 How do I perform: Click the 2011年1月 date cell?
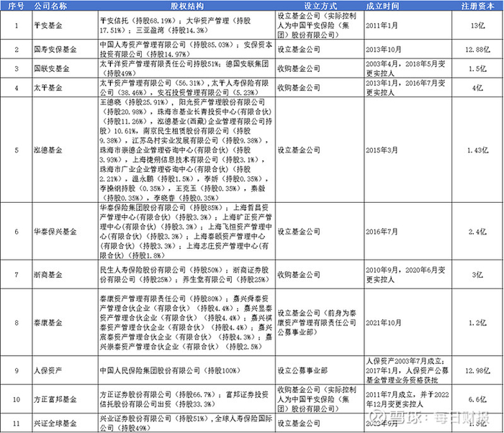(x=408, y=25)
